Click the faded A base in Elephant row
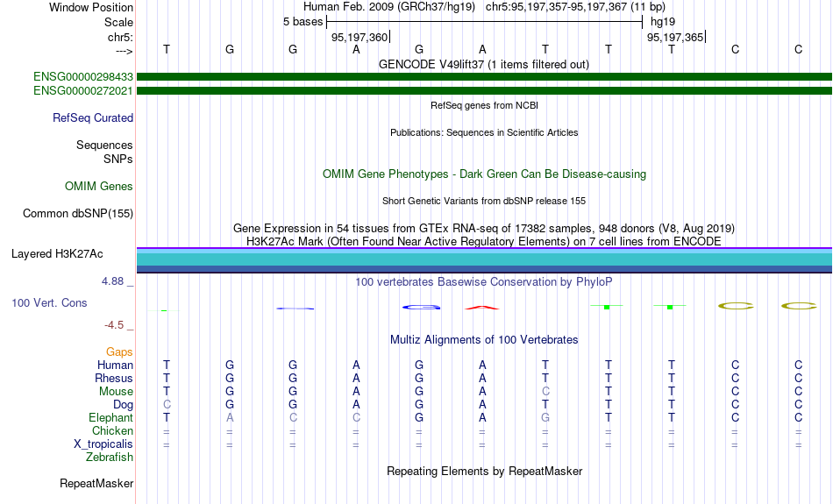This screenshot has height=504, width=833. [230, 418]
